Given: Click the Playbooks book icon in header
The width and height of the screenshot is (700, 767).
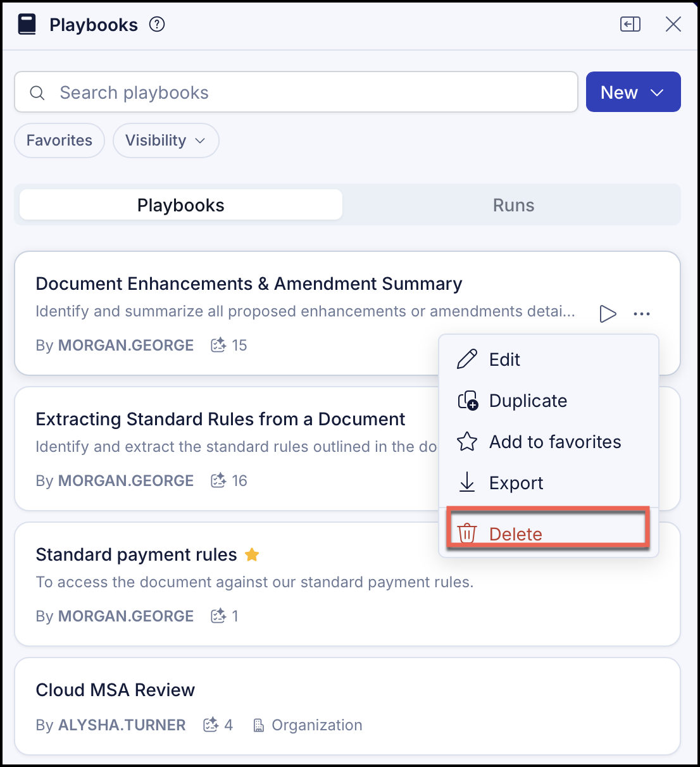Looking at the screenshot, I should (27, 25).
